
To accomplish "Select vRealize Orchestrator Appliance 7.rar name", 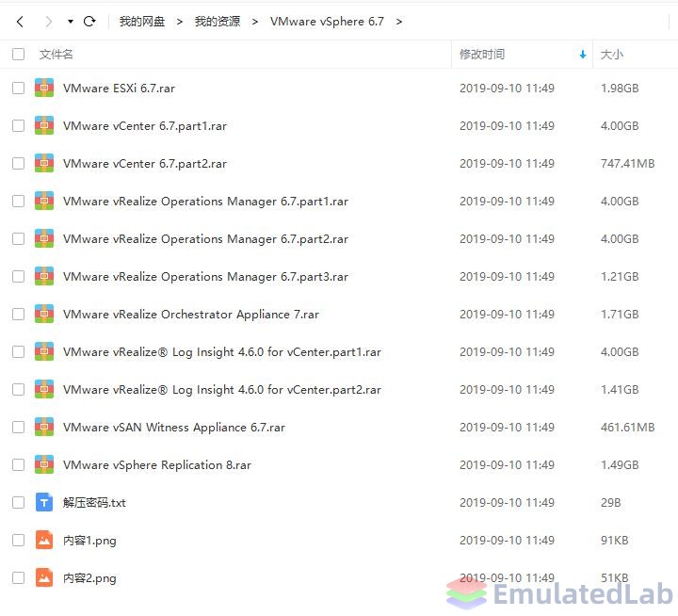I will pos(191,314).
